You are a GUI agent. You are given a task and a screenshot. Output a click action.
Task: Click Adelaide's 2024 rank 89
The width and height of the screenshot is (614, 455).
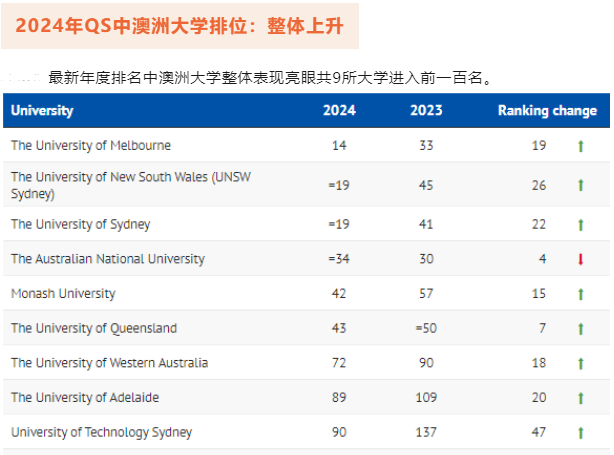[339, 397]
